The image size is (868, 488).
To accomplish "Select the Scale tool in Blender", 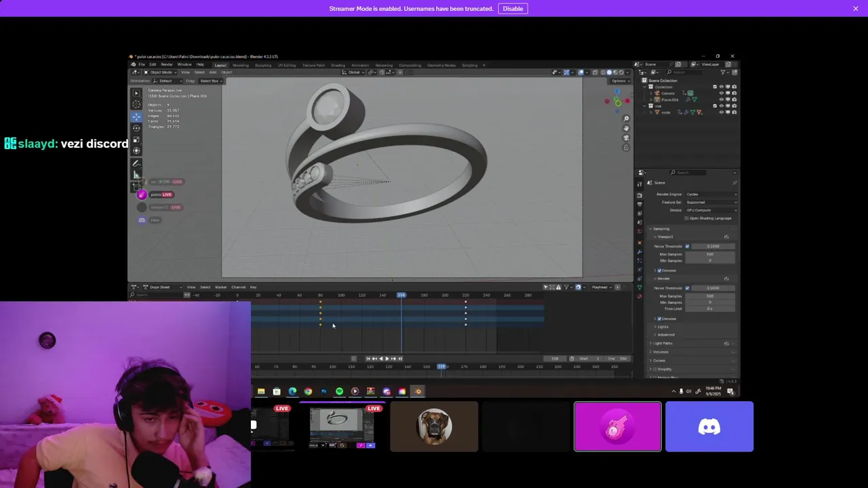I will (136, 139).
